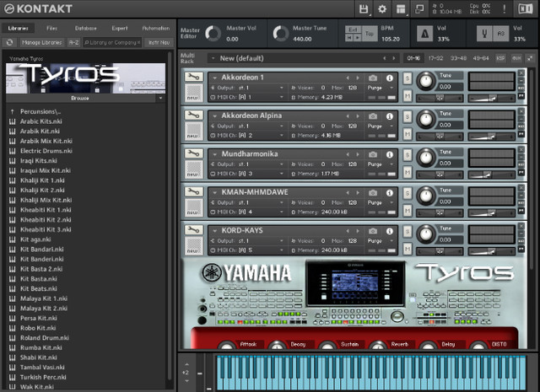The image size is (540, 392).
Task: Click snapshot camera icon on Akkordeon 1
Action: click(x=373, y=78)
